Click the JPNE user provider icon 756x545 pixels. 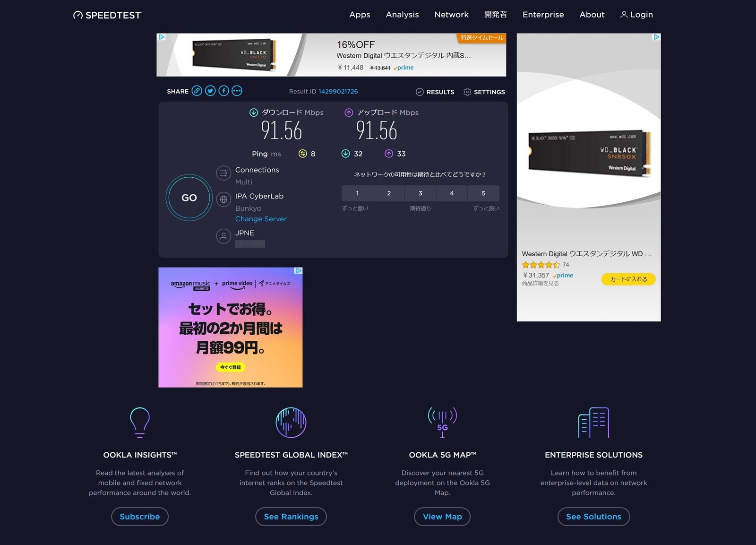pos(223,236)
